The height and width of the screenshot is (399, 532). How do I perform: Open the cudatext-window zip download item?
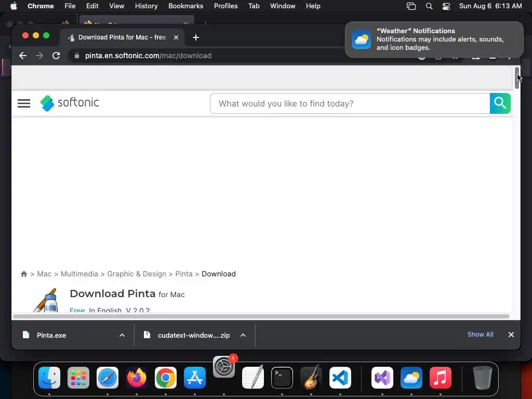194,335
